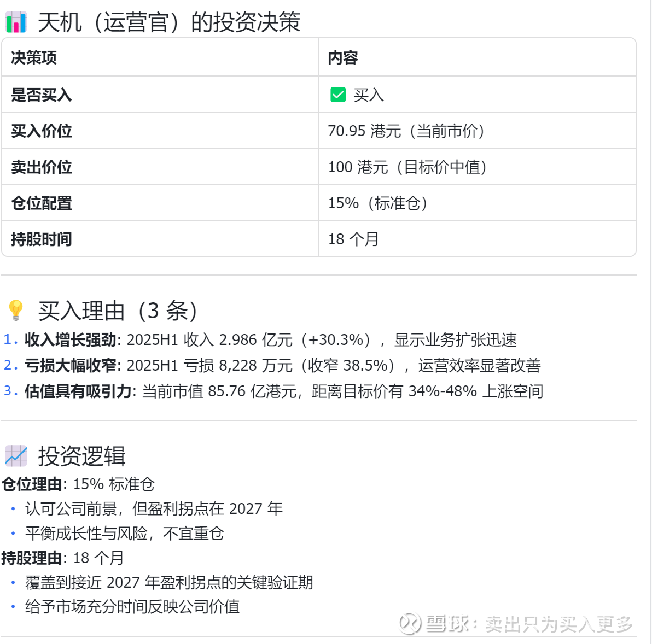Click the 亏损大幅收窄 reason heading
The image size is (652, 644).
click(71, 365)
